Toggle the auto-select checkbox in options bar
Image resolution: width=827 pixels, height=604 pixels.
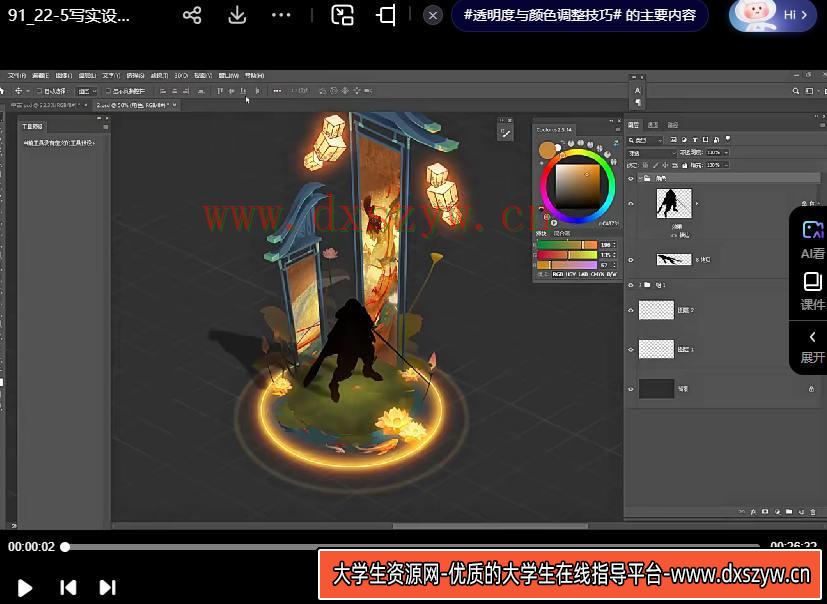pyautogui.click(x=39, y=91)
